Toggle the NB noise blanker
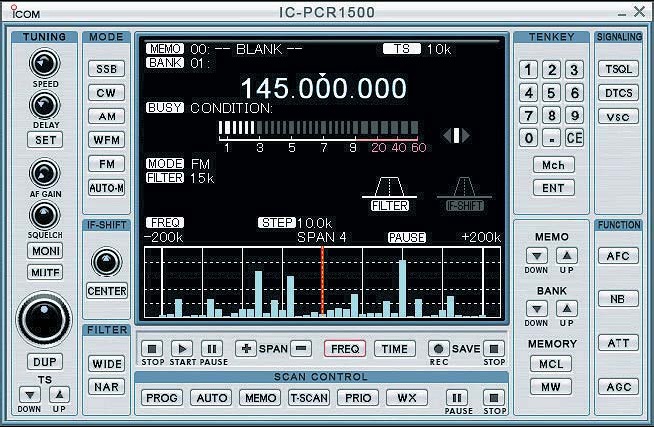This screenshot has width=654, height=427. pos(617,299)
